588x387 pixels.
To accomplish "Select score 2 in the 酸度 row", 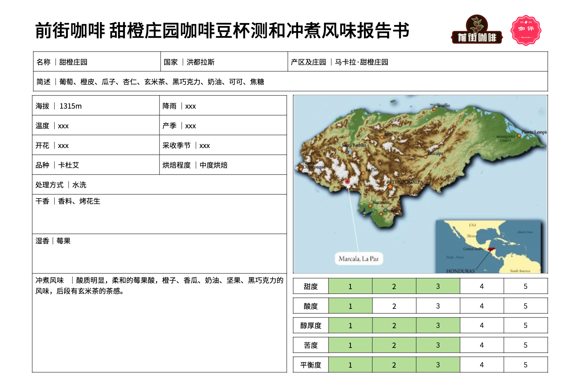I will coord(394,306).
